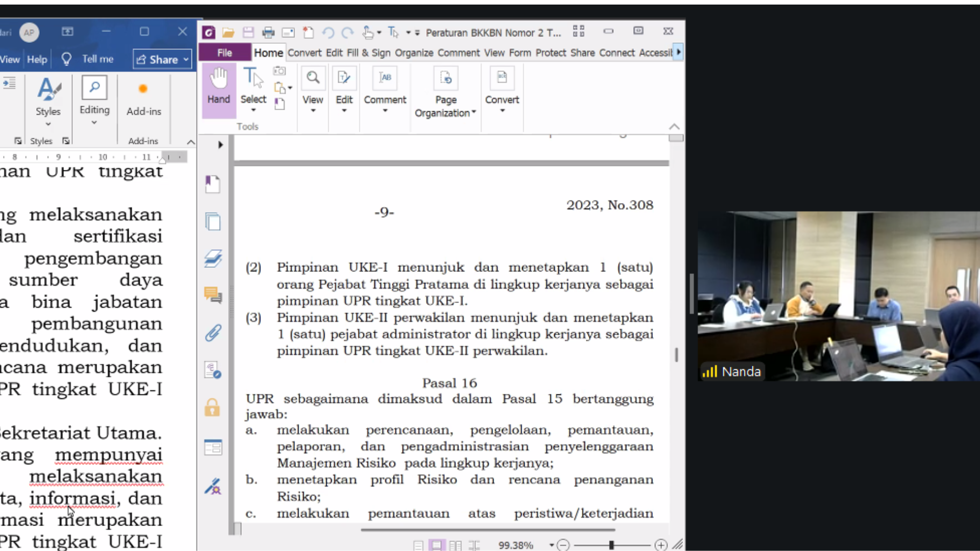Open the zoom percentage dropdown arrow

tap(551, 545)
